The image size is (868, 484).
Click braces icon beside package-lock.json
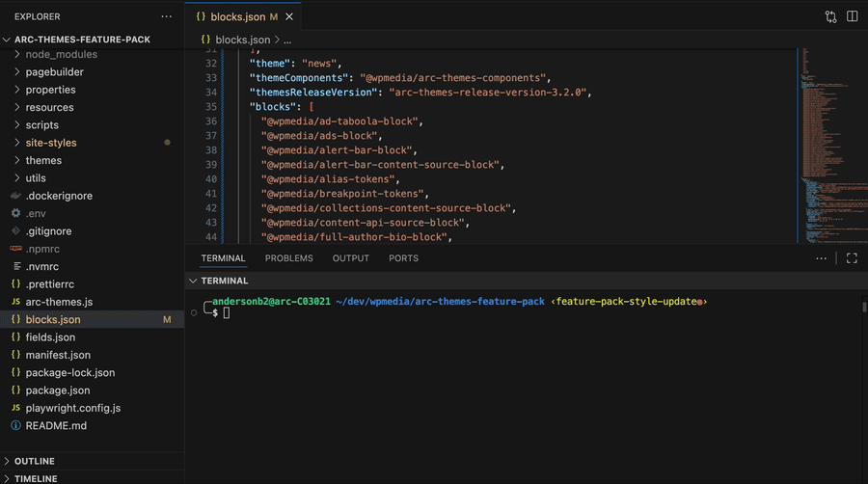16,373
